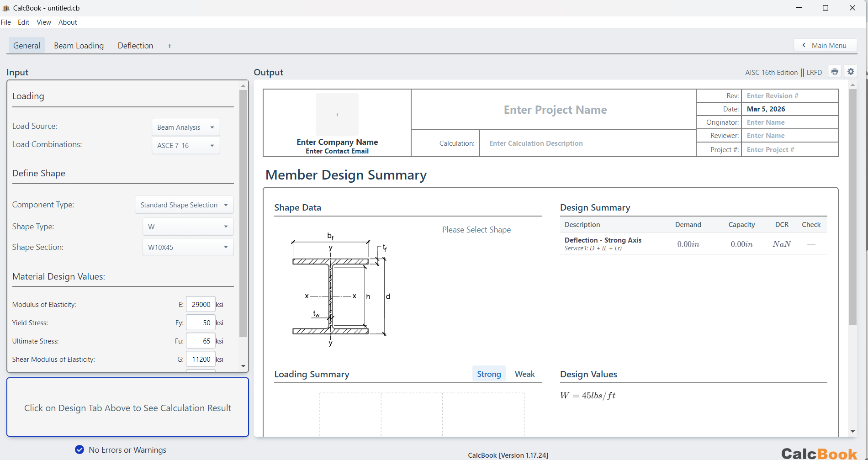The height and width of the screenshot is (460, 868).
Task: Click the CalcBook app icon in title bar
Action: 6,8
